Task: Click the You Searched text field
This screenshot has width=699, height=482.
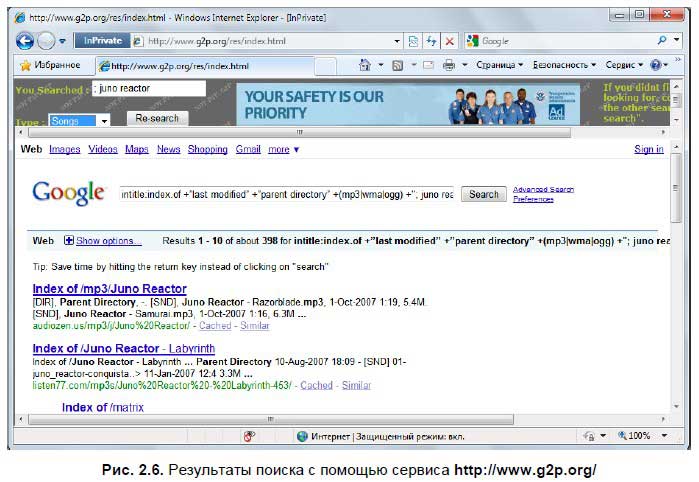Action: [x=149, y=88]
